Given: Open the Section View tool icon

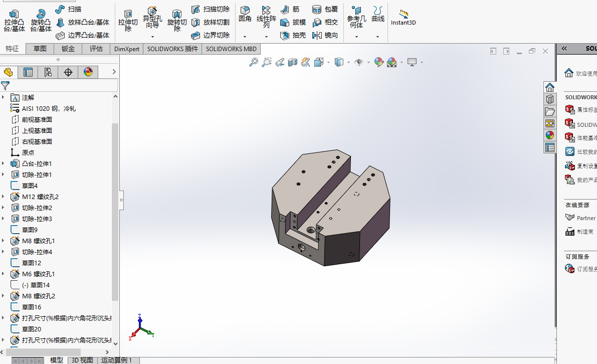Looking at the screenshot, I should click(x=292, y=62).
